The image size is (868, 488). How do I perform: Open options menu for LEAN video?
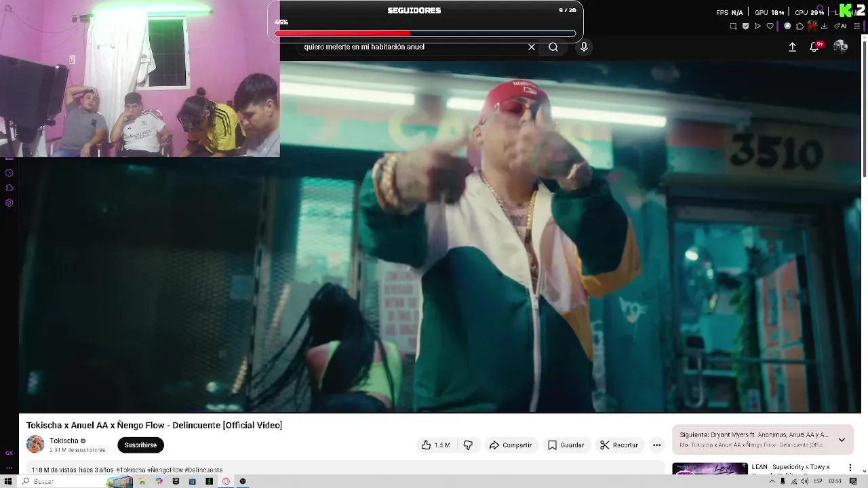click(x=850, y=468)
